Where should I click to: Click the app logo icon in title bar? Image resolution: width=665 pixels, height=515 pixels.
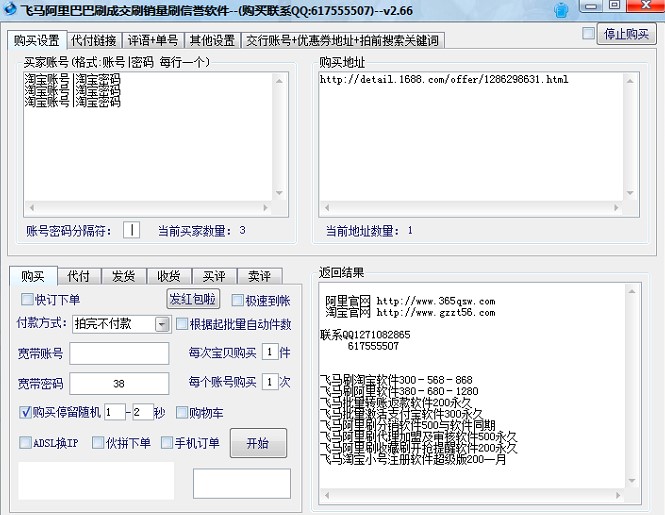point(8,8)
